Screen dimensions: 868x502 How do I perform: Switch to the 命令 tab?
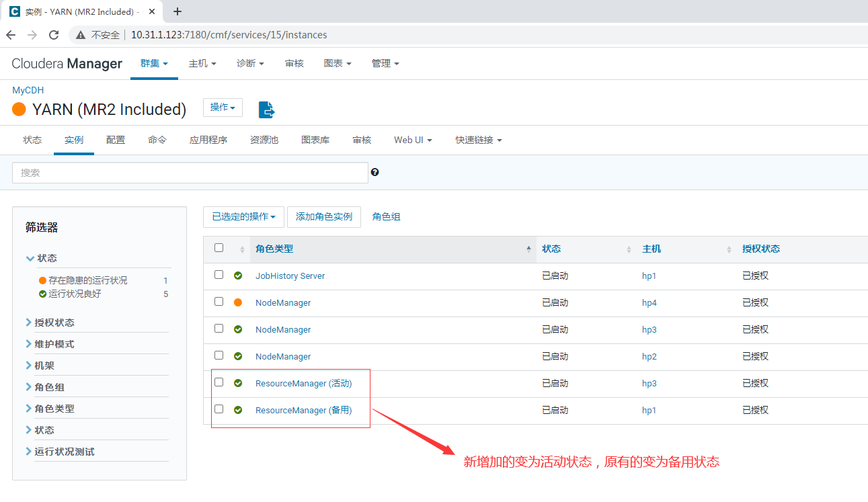point(157,140)
